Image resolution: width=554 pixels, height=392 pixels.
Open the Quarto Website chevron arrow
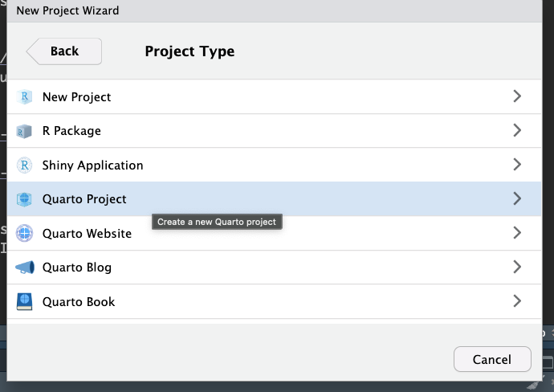[517, 233]
